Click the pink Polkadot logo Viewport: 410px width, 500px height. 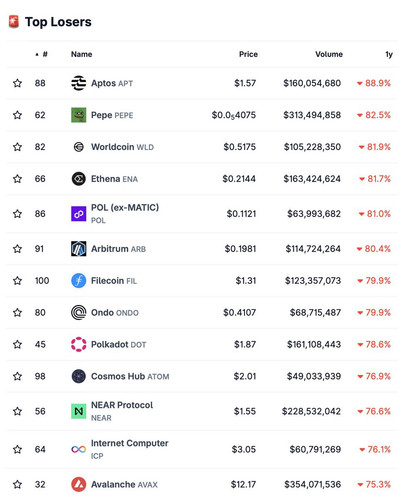(x=79, y=344)
